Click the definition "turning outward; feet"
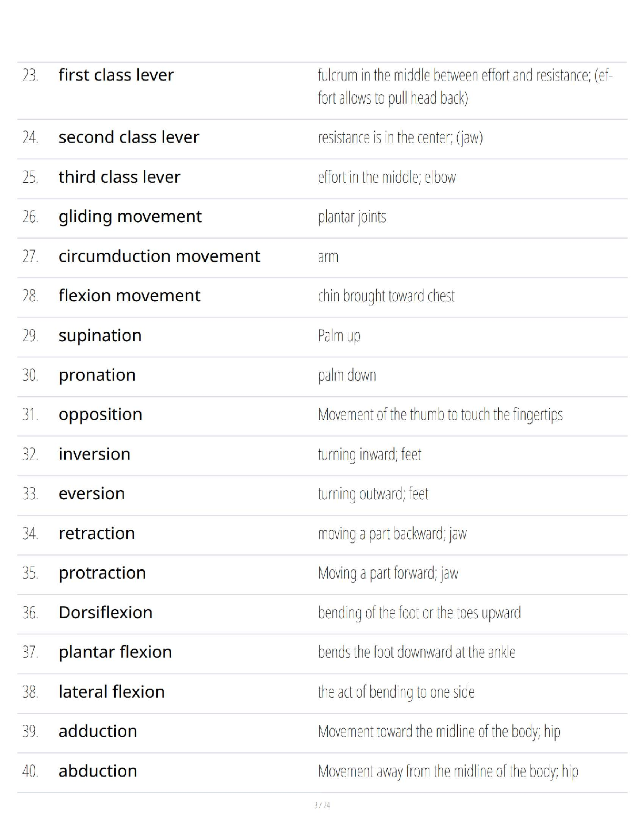Viewport: 644px width, 834px height. [x=373, y=494]
